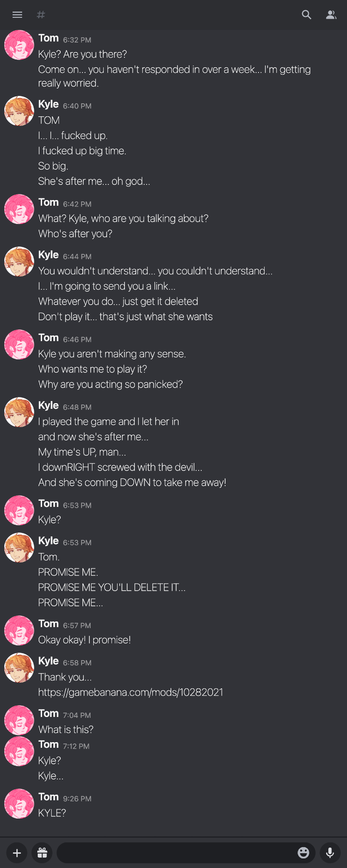The image size is (347, 868).
Task: Click Tom's avatar at 7:12 PM message
Action: coord(19,751)
